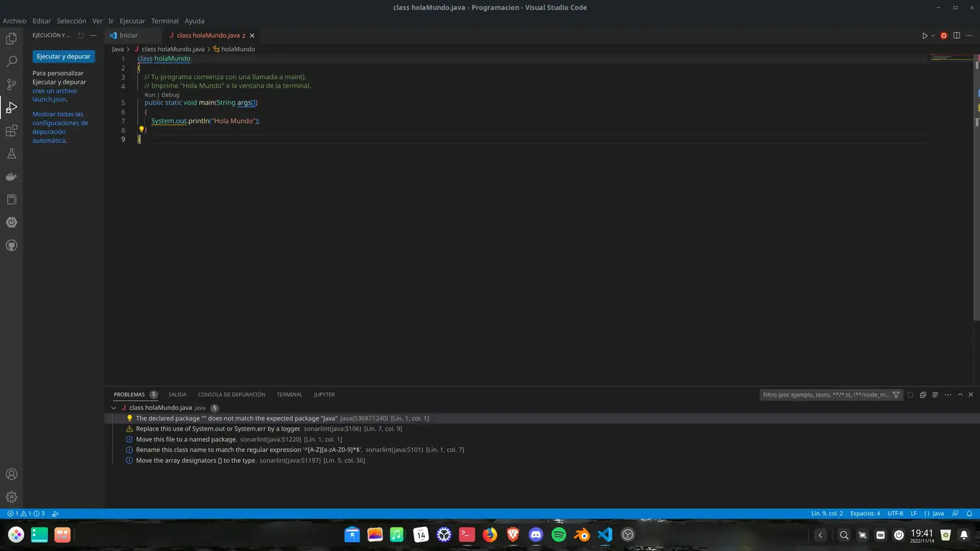Open the GitHub icon in activity bar
Image resolution: width=980 pixels, height=551 pixels.
click(11, 245)
